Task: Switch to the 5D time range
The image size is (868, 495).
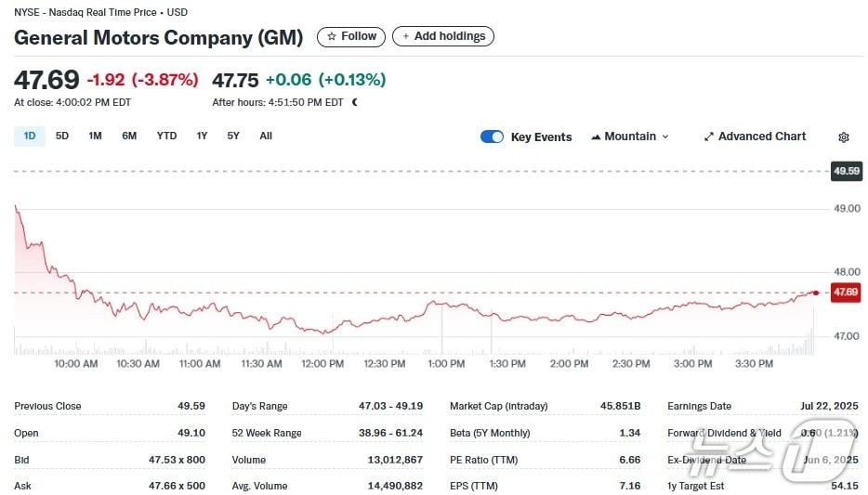Action: (x=62, y=136)
